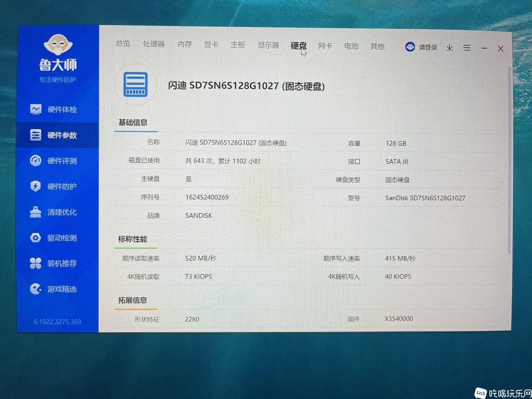Image resolution: width=532 pixels, height=399 pixels.
Task: Click the capacity value 128 GB
Action: click(396, 144)
